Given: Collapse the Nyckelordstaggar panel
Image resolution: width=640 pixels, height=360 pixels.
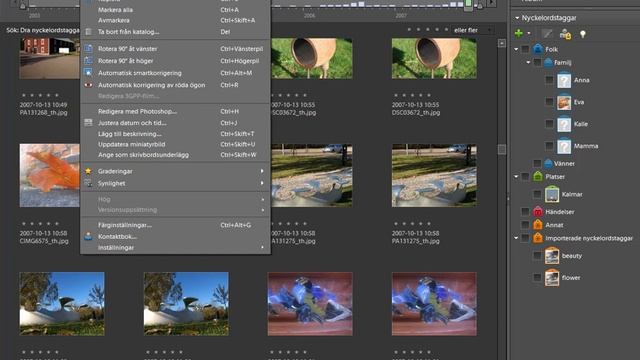Looking at the screenshot, I should coord(517,18).
